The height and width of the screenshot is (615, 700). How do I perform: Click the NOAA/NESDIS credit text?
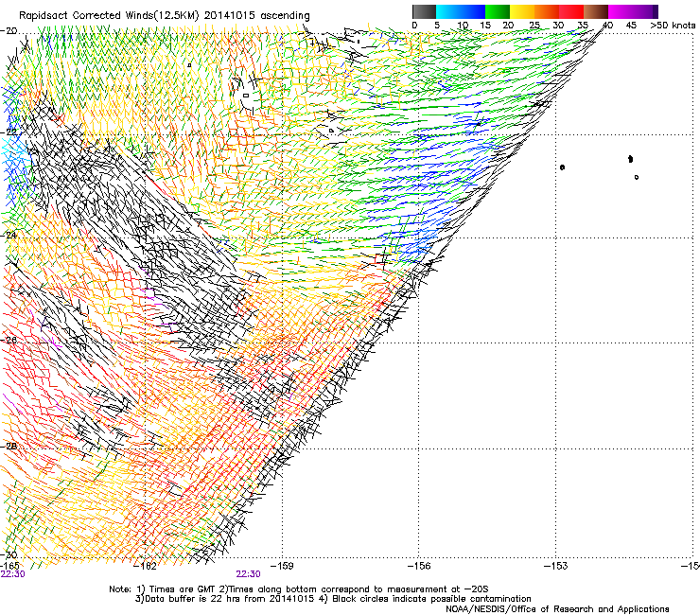tap(557, 609)
